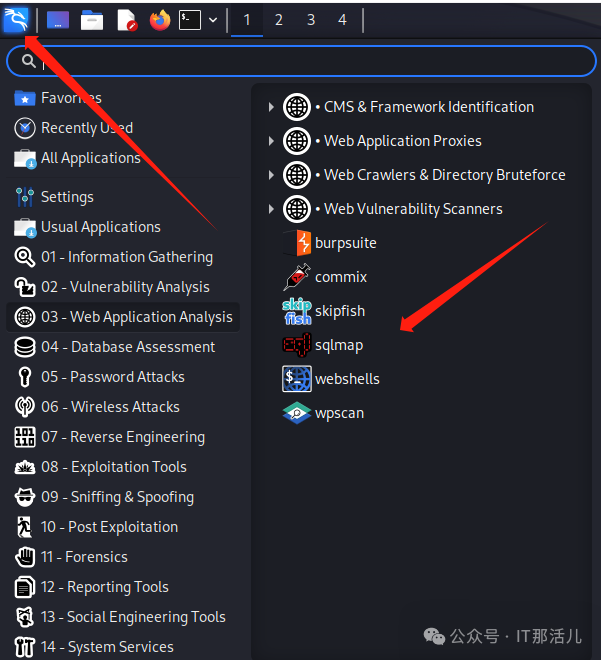Image resolution: width=601 pixels, height=660 pixels.
Task: Launch webshells via its terminal-globe icon
Action: (297, 379)
